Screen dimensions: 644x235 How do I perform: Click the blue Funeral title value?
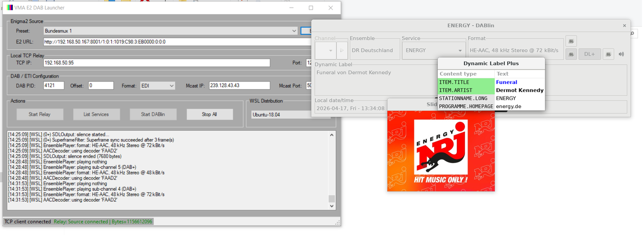click(x=507, y=82)
